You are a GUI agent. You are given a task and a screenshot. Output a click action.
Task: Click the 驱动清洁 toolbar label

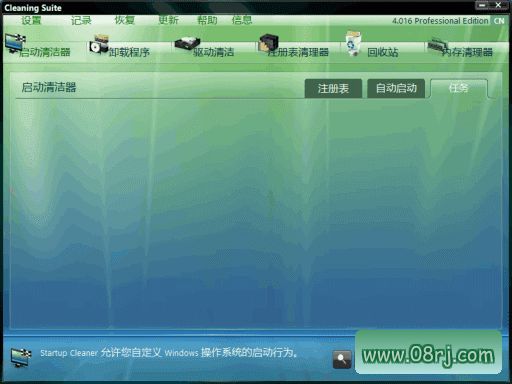pyautogui.click(x=213, y=52)
